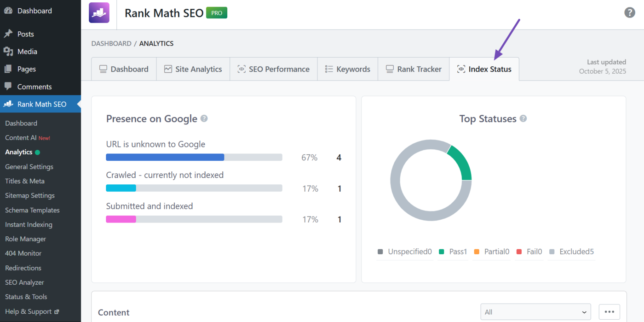Open Media via its library icon
644x322 pixels.
[x=8, y=51]
